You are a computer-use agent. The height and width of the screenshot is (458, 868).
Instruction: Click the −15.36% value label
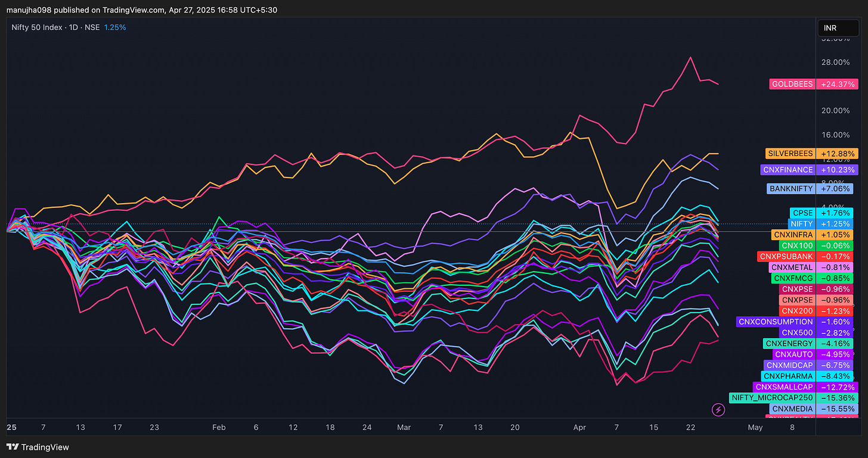pos(837,398)
